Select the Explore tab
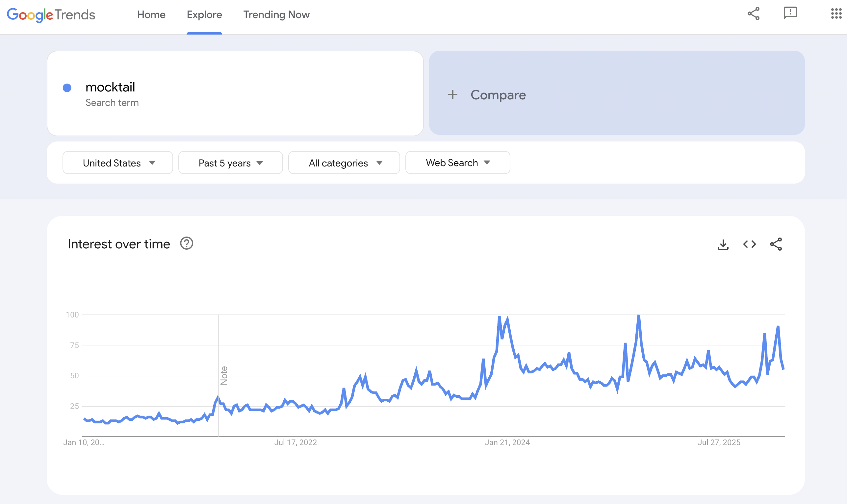This screenshot has height=504, width=847. (204, 14)
